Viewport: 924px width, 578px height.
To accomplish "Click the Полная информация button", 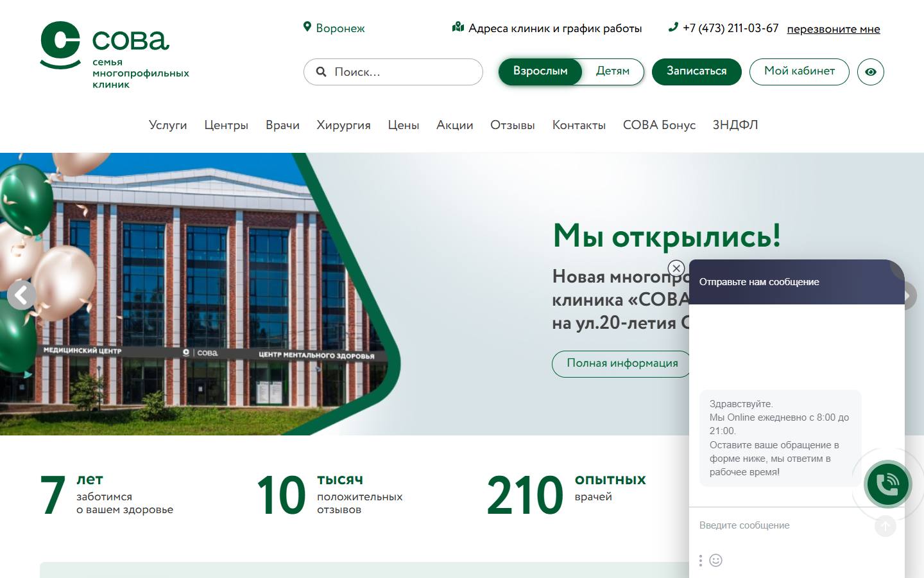I will point(622,363).
